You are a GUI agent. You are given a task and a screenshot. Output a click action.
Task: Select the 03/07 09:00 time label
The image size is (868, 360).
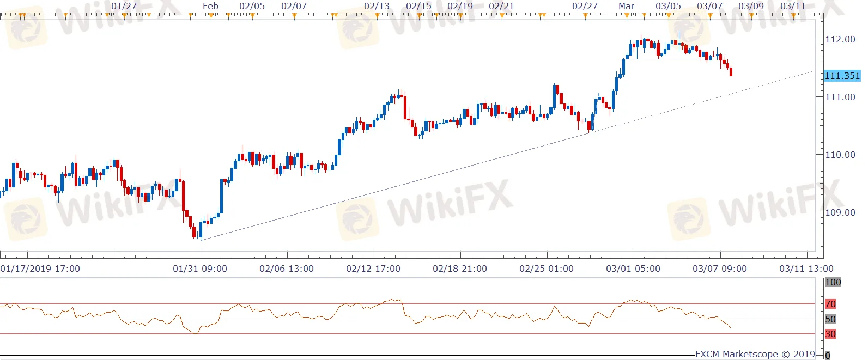[x=720, y=269]
